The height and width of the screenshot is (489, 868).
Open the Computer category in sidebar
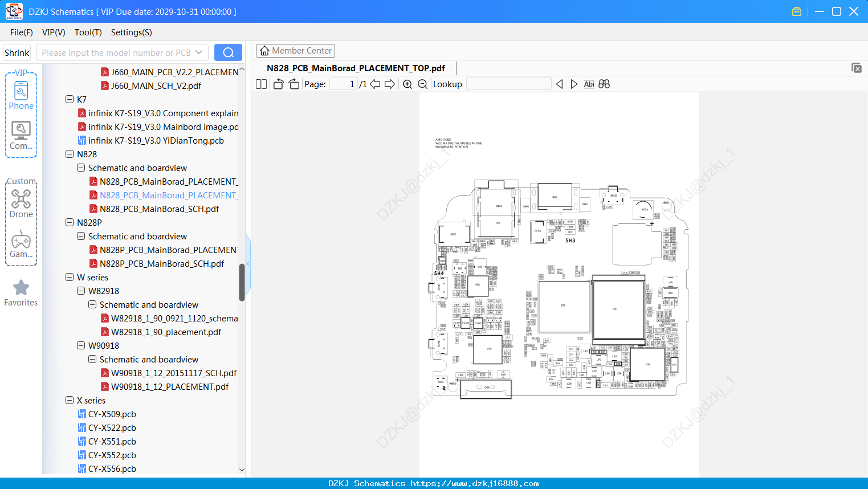[x=21, y=136]
